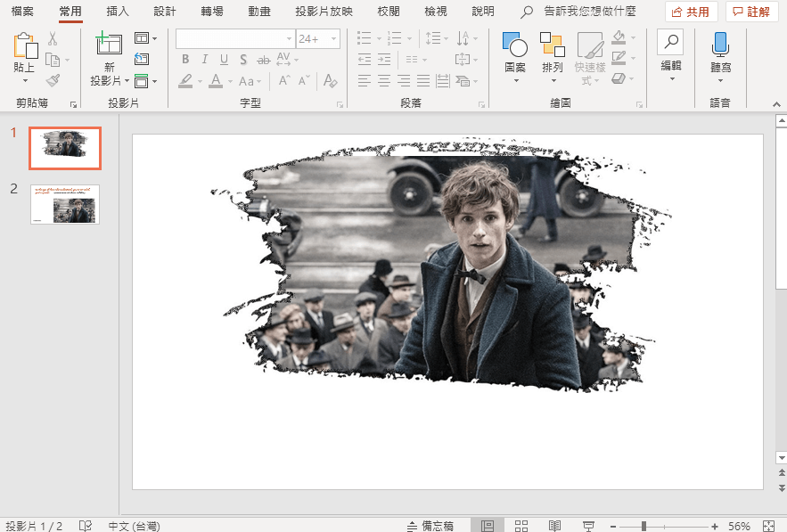Click the spelling check book icon

pyautogui.click(x=86, y=526)
